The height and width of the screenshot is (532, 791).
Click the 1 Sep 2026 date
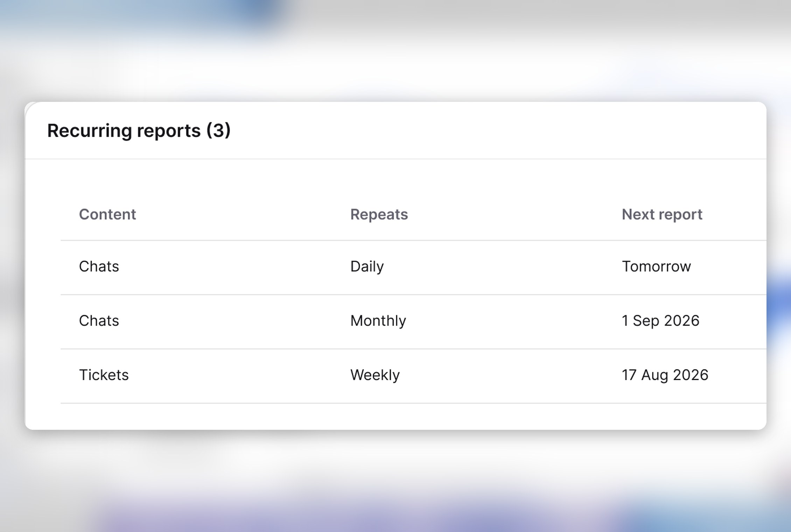660,321
